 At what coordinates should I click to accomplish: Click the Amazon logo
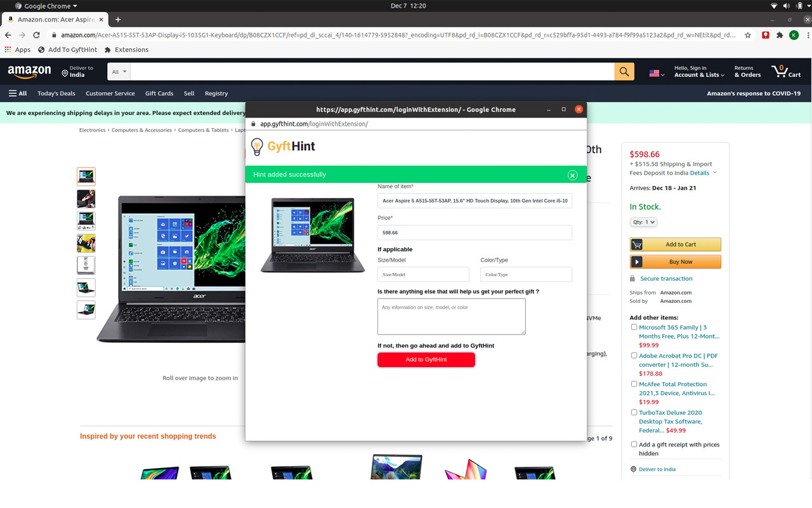(29, 72)
